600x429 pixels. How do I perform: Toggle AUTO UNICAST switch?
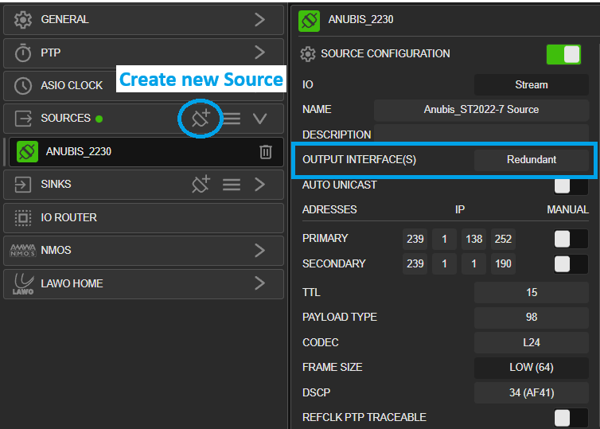click(x=571, y=186)
